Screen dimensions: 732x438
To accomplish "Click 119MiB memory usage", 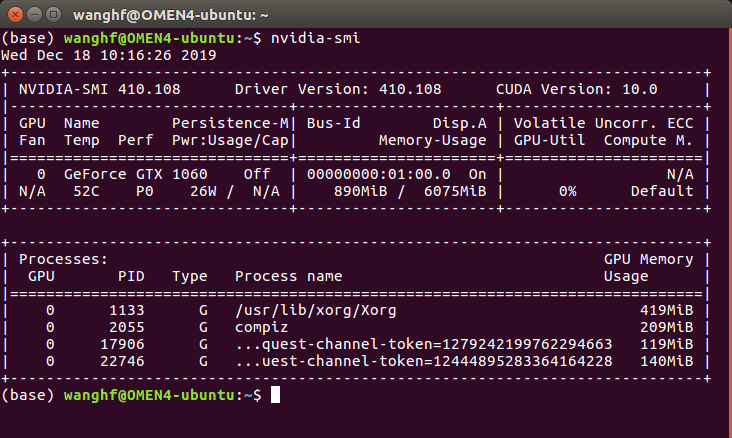I will pyautogui.click(x=667, y=344).
